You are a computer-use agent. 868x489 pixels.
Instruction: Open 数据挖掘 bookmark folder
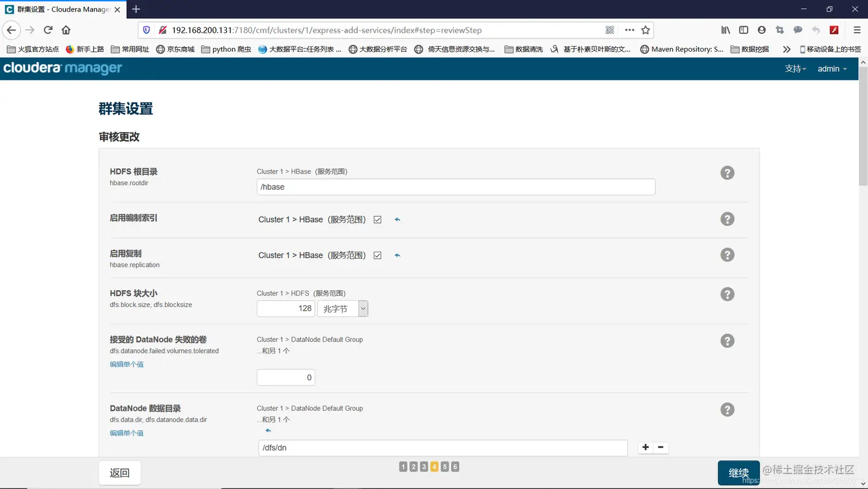point(750,49)
